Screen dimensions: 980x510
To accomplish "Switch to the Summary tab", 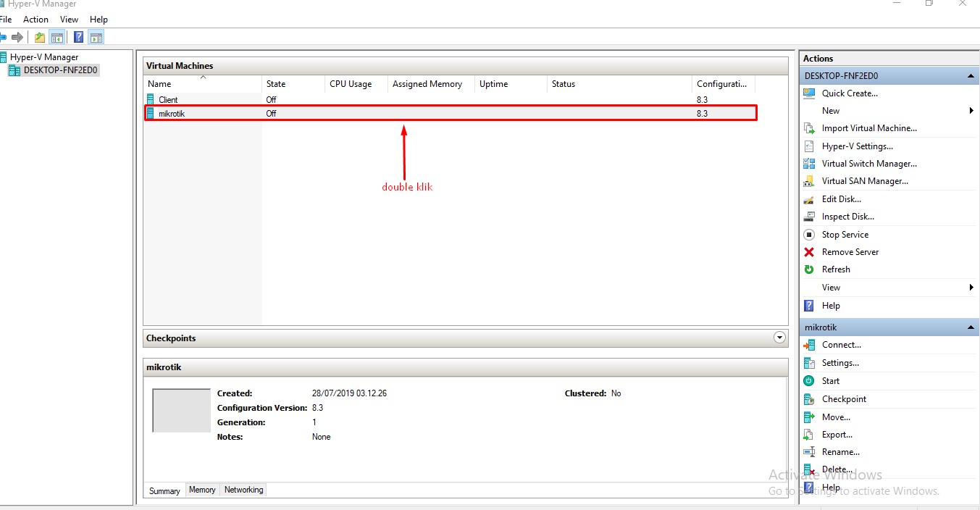I will [x=164, y=490].
